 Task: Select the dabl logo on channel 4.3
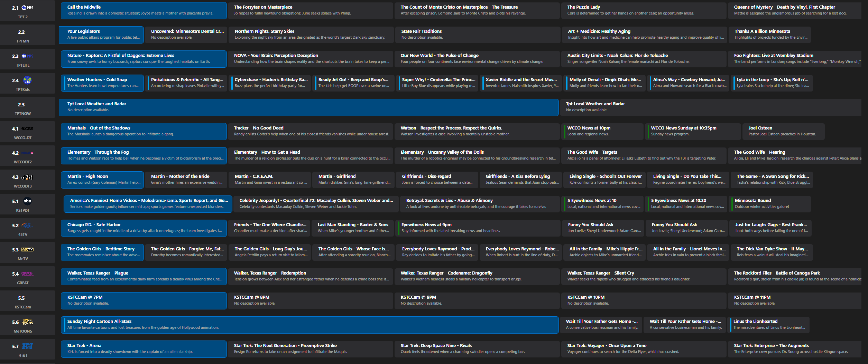[x=27, y=177]
